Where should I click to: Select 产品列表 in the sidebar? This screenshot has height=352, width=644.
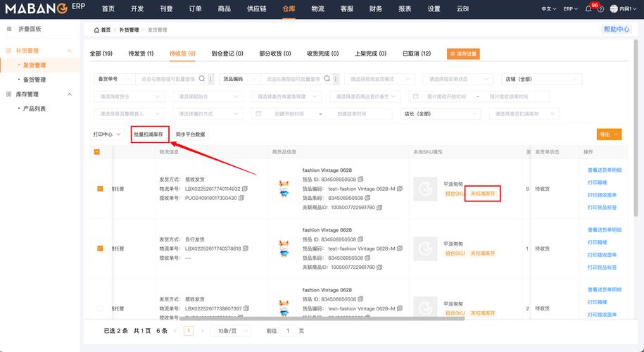pyautogui.click(x=34, y=109)
